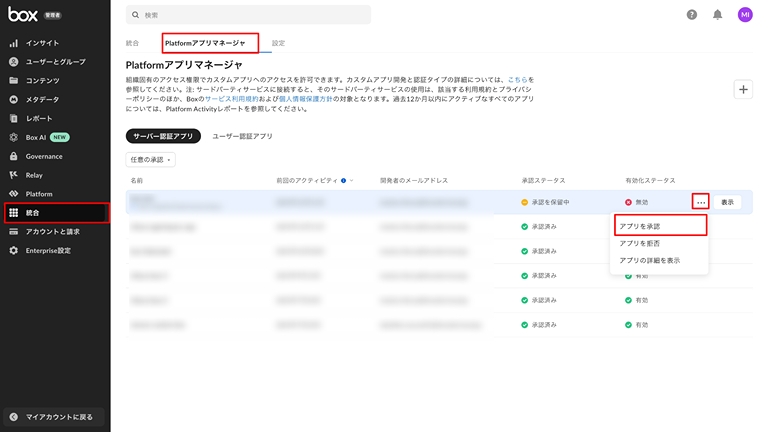Open the help question mark icon

pos(692,15)
